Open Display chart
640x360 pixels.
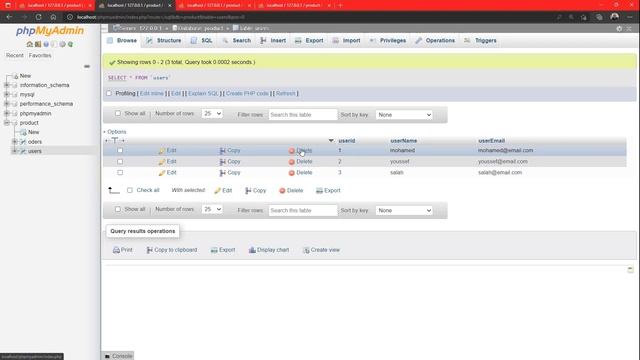pos(269,250)
